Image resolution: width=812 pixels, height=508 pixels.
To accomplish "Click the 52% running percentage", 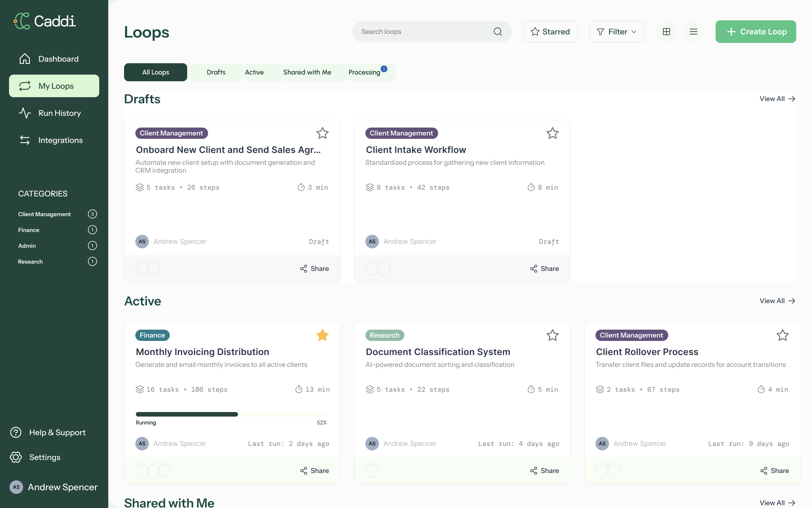I will tap(321, 423).
